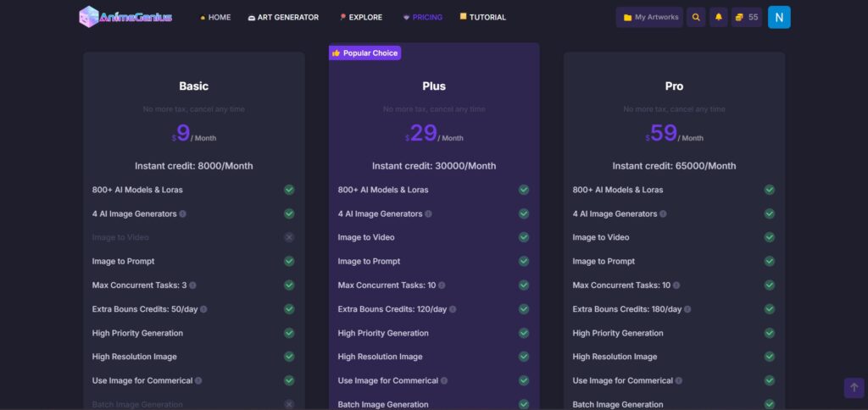Open the TUTORIAL page link
This screenshot has width=868, height=410.
(482, 17)
